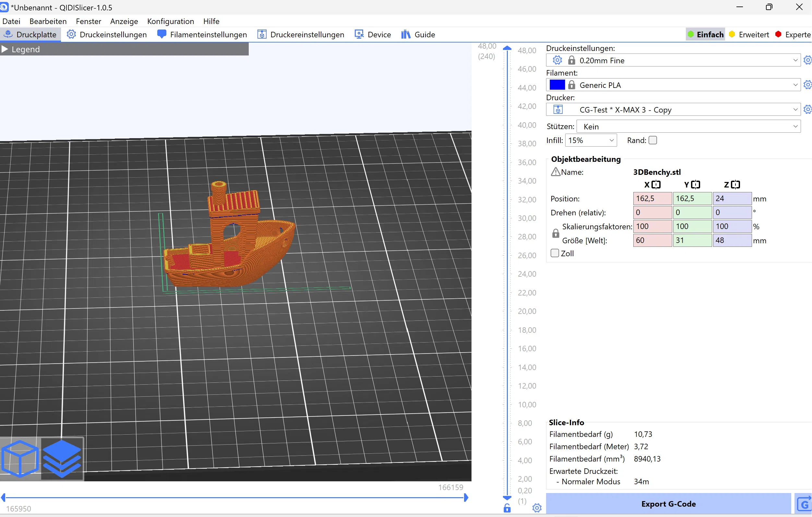Switch to 3D editor view cube icon
This screenshot has width=812, height=517.
[20, 459]
